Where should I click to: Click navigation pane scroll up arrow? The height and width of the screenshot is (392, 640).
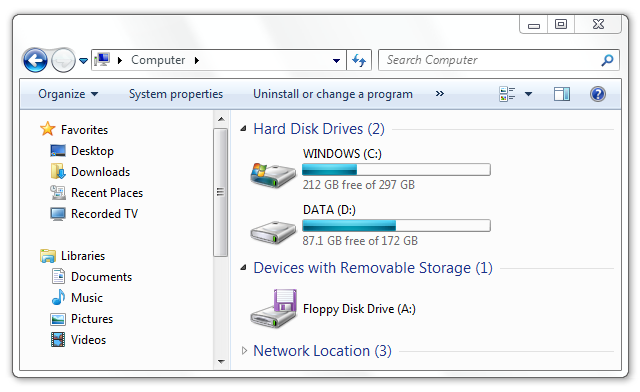click(x=221, y=119)
